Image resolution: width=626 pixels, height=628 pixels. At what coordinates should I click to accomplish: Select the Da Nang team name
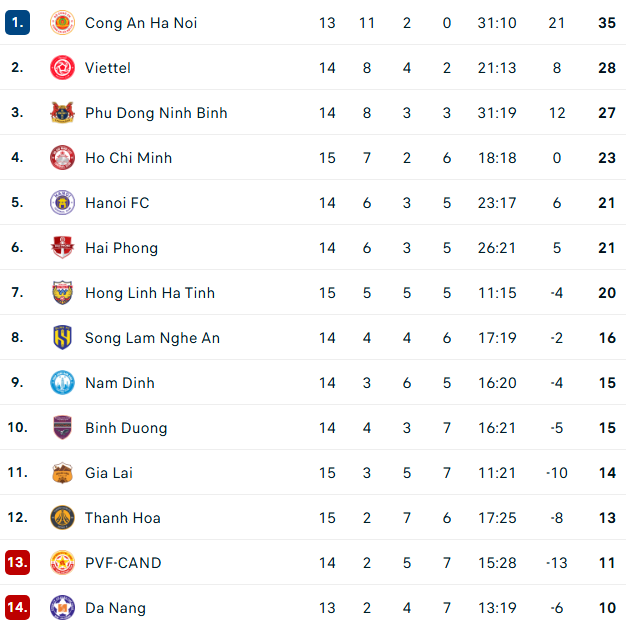pyautogui.click(x=115, y=608)
